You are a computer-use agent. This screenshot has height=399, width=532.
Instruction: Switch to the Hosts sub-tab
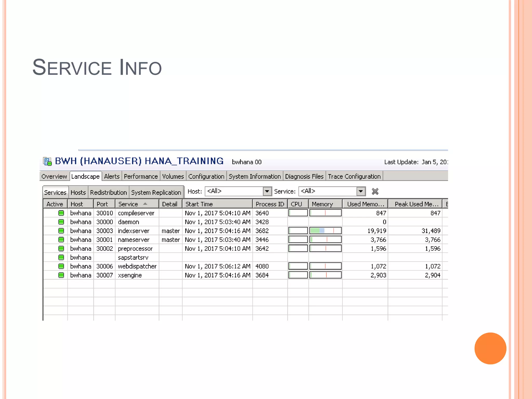pyautogui.click(x=78, y=192)
